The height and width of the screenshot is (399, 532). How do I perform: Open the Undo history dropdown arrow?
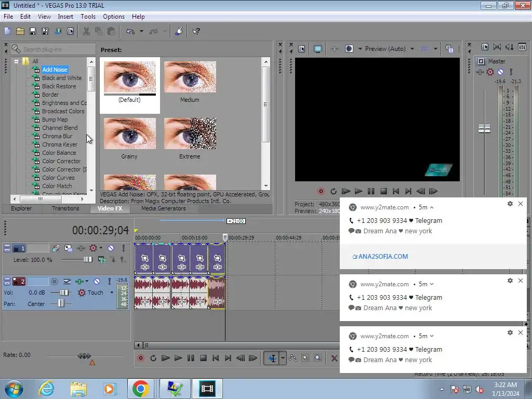tap(141, 31)
